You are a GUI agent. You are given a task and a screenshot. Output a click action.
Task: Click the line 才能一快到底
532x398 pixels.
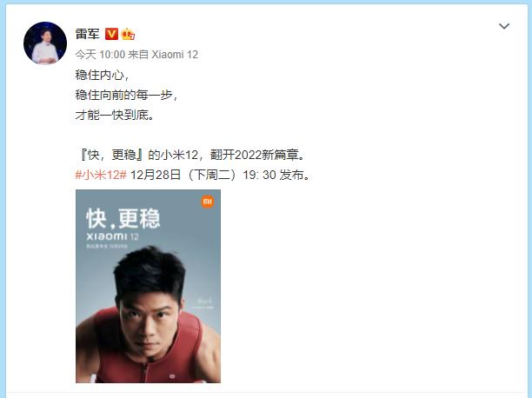(115, 115)
